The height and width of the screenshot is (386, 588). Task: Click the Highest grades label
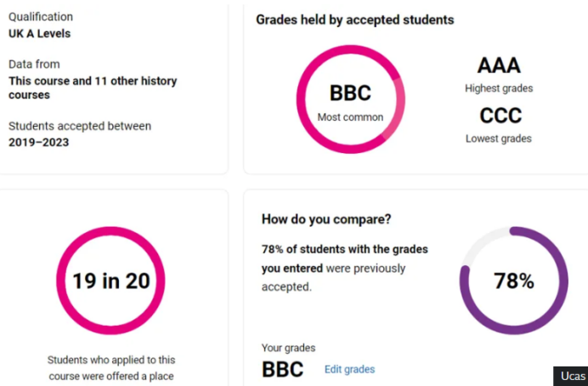(499, 88)
